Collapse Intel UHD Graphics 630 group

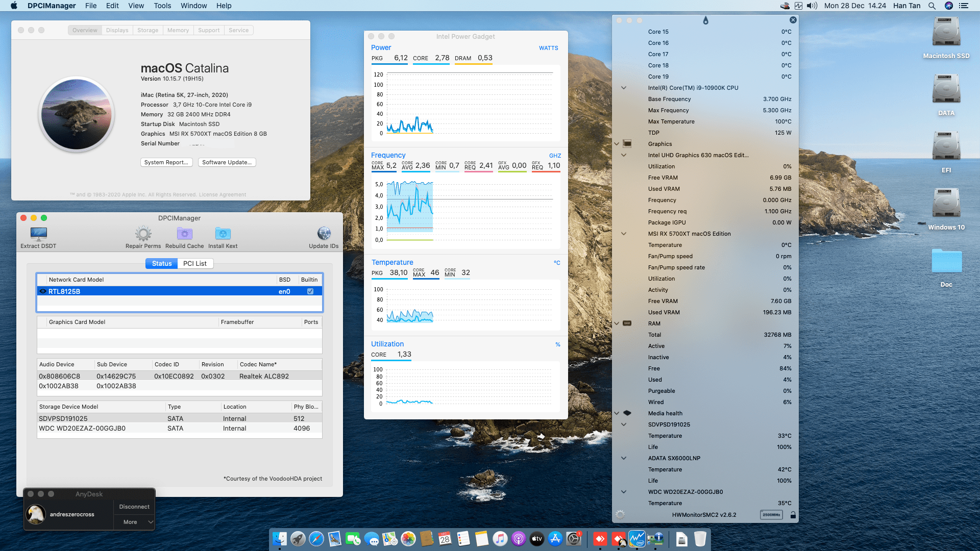coord(624,155)
